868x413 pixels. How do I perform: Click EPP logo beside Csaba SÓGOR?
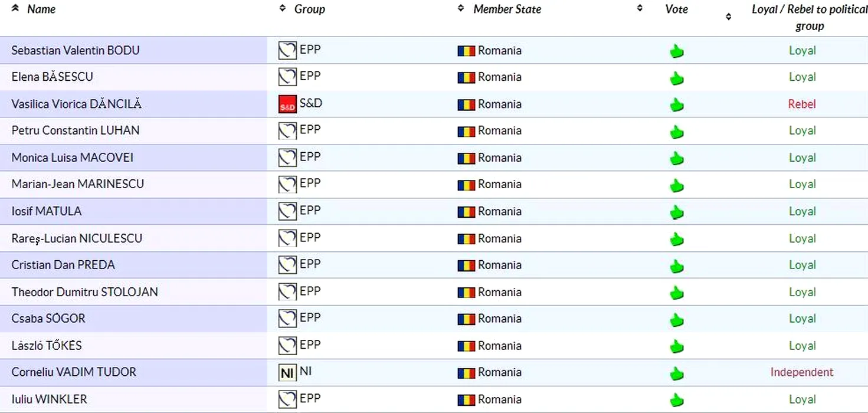click(287, 319)
